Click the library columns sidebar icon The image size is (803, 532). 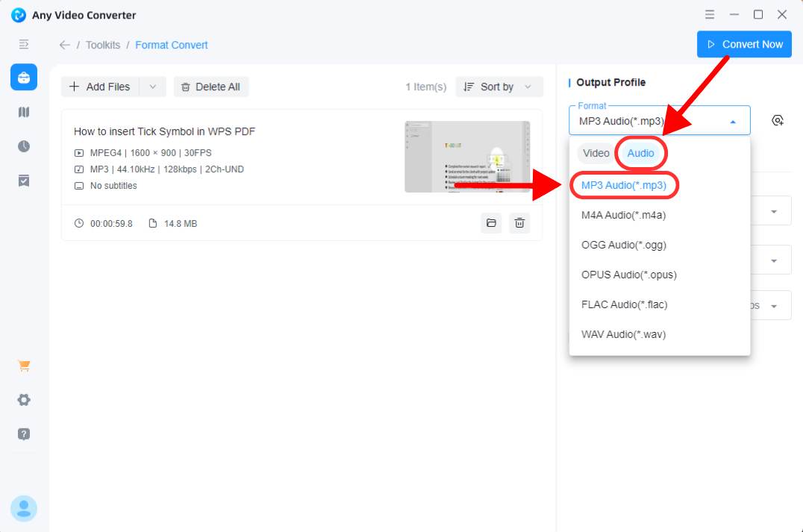(24, 112)
